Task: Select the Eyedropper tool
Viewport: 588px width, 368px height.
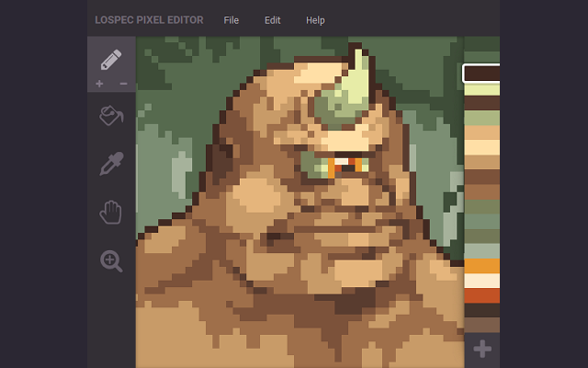Action: [x=111, y=164]
